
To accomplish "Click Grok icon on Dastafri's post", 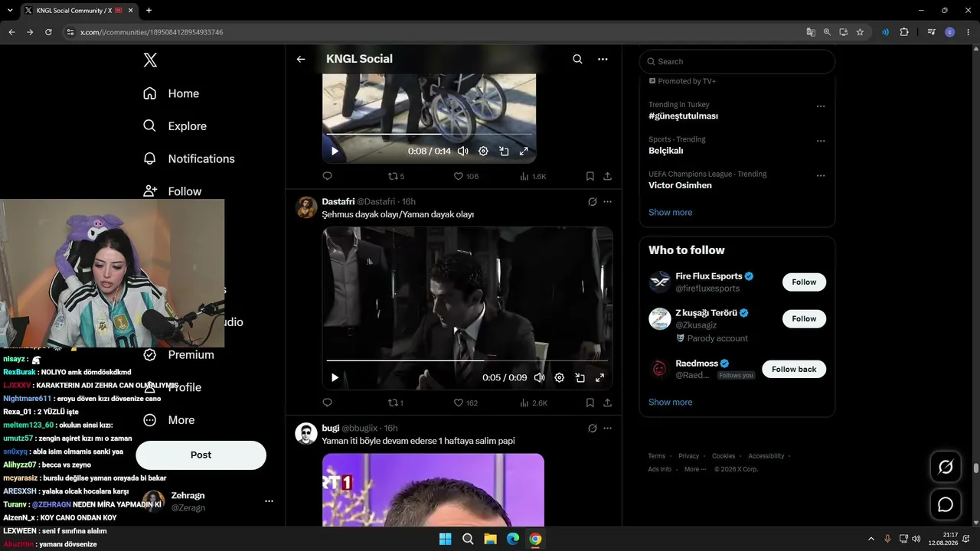I will [592, 202].
